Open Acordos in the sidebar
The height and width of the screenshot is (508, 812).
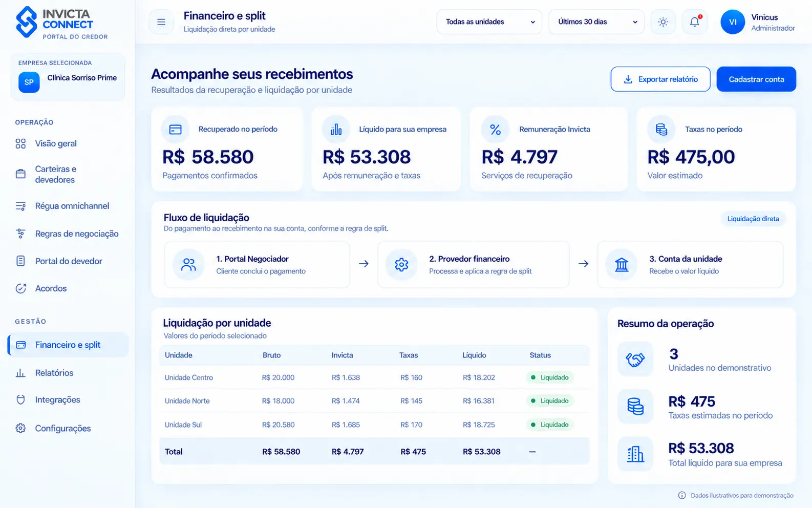click(x=51, y=288)
